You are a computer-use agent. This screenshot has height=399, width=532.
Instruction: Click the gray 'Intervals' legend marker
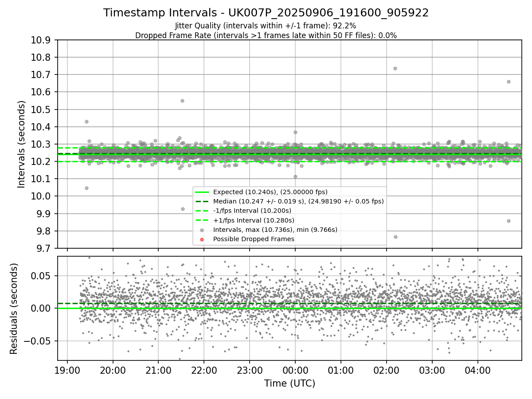[x=202, y=230]
